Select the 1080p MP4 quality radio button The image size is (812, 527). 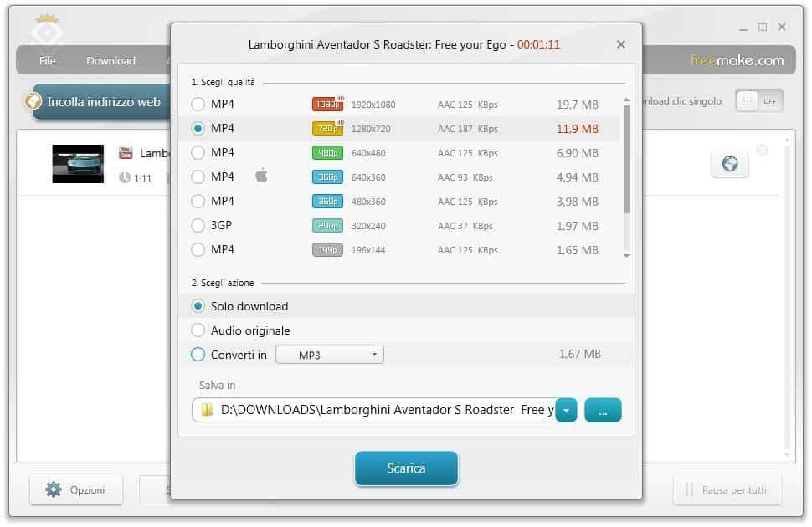(x=198, y=104)
